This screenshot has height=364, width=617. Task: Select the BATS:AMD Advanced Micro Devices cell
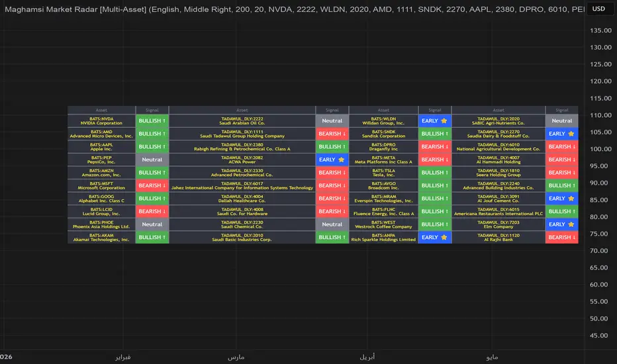pyautogui.click(x=101, y=134)
